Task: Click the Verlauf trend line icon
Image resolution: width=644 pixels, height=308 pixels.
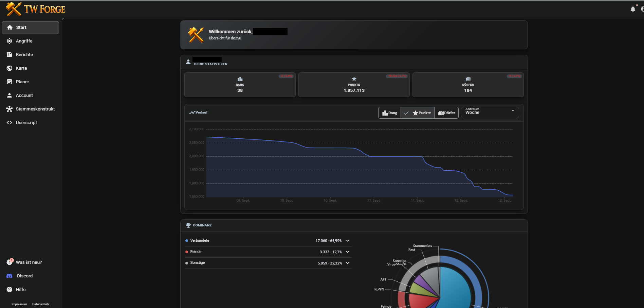Action: (x=192, y=113)
